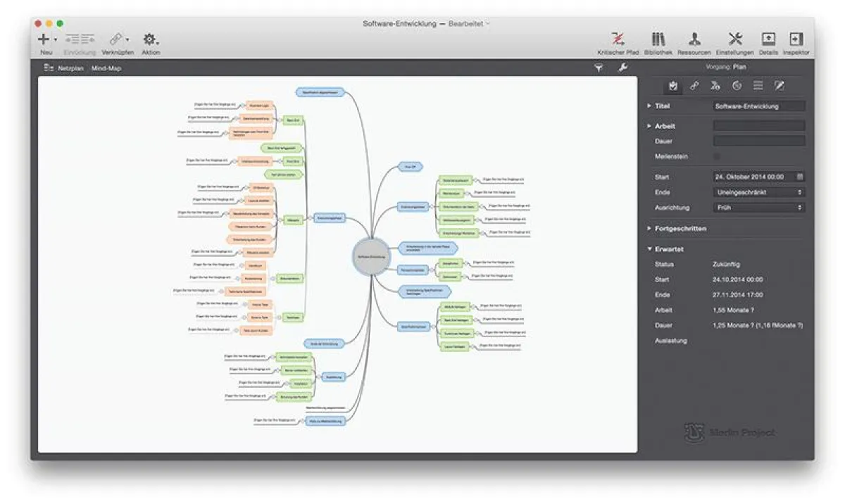Open the Bibliothek panel
Viewport: 845px width, 504px height.
coord(658,39)
